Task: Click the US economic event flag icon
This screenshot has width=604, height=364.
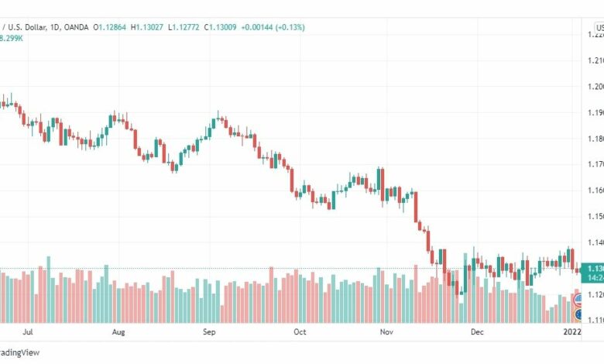Action: tap(578, 299)
